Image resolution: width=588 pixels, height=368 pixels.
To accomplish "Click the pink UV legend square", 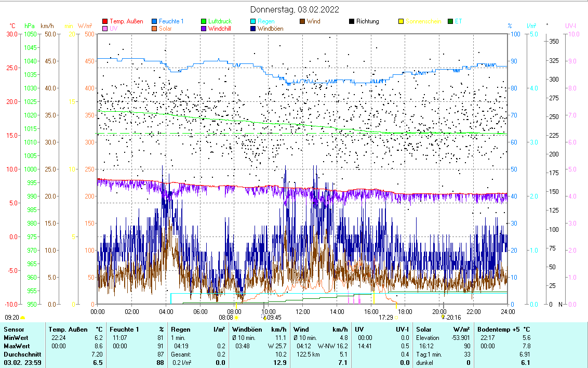I will pos(105,29).
